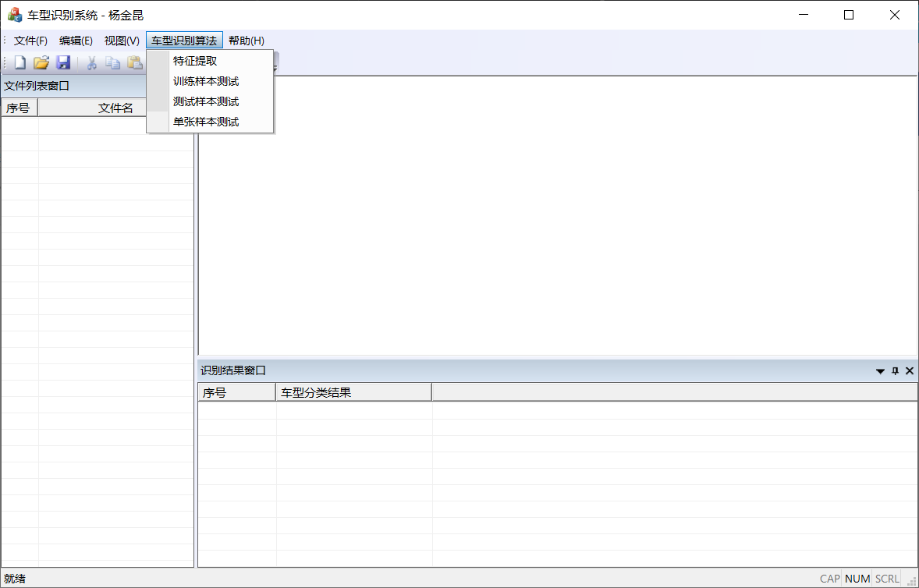
Task: Choose 单张样本测试 menu entry
Action: pyautogui.click(x=210, y=122)
